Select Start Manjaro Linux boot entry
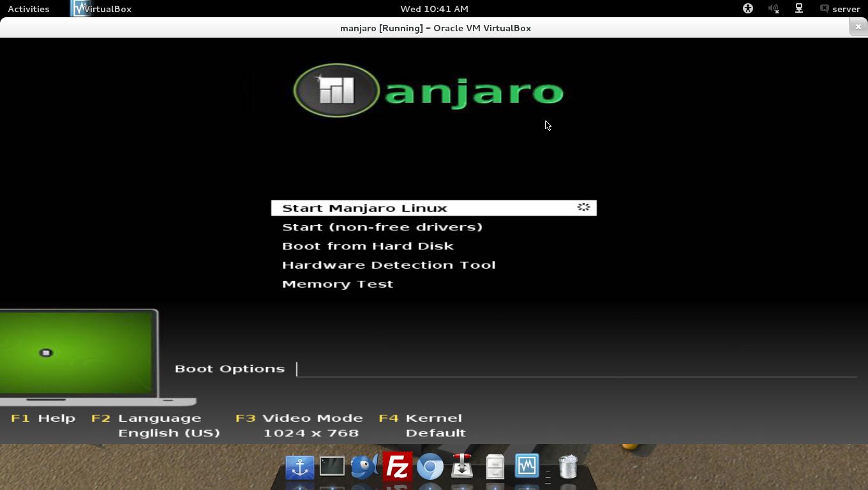The image size is (868, 490). pos(434,208)
